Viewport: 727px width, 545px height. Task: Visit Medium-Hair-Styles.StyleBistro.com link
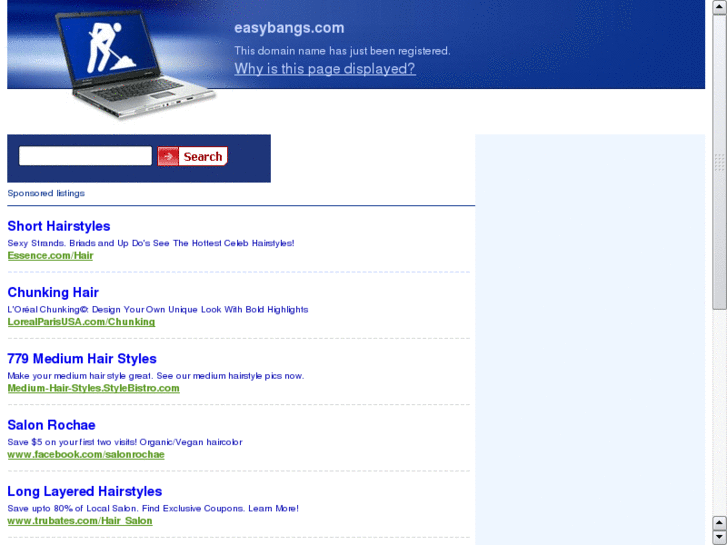pyautogui.click(x=94, y=388)
